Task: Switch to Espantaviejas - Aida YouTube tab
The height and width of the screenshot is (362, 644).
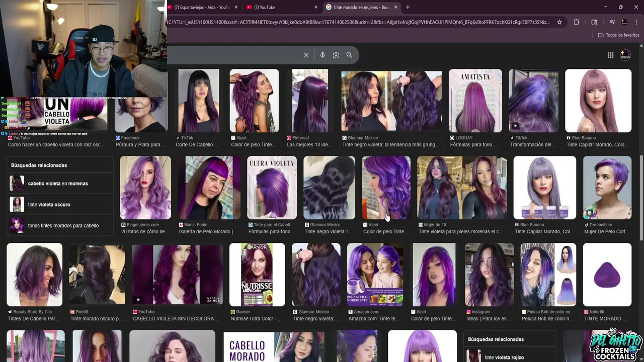Action: pos(201,7)
